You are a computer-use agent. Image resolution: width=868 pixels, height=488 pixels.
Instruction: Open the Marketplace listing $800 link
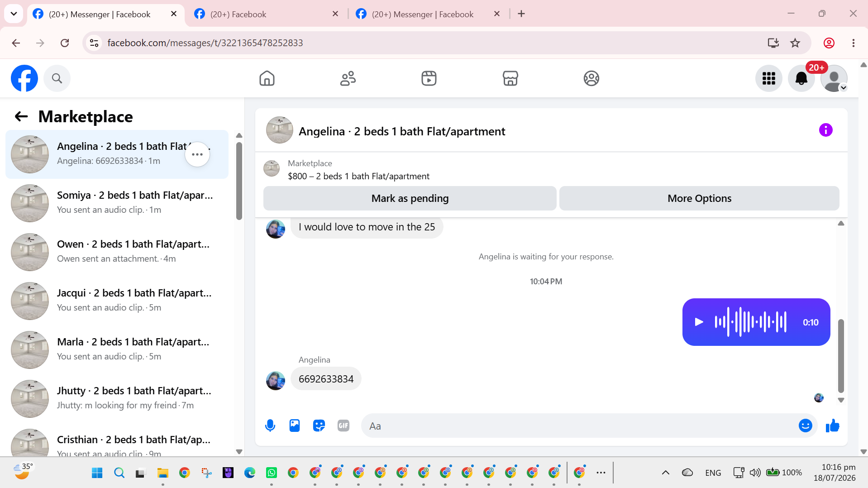[358, 176]
